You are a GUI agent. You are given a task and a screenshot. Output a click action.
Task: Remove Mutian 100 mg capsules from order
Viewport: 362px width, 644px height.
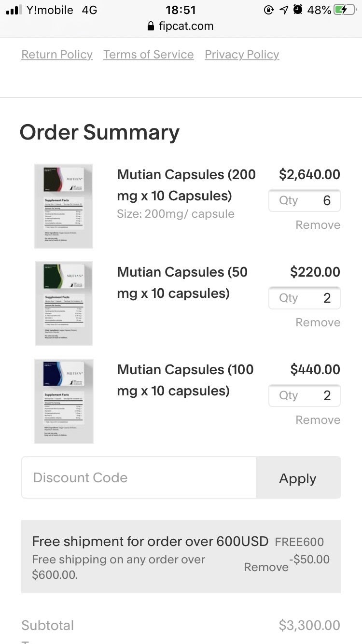[318, 420]
